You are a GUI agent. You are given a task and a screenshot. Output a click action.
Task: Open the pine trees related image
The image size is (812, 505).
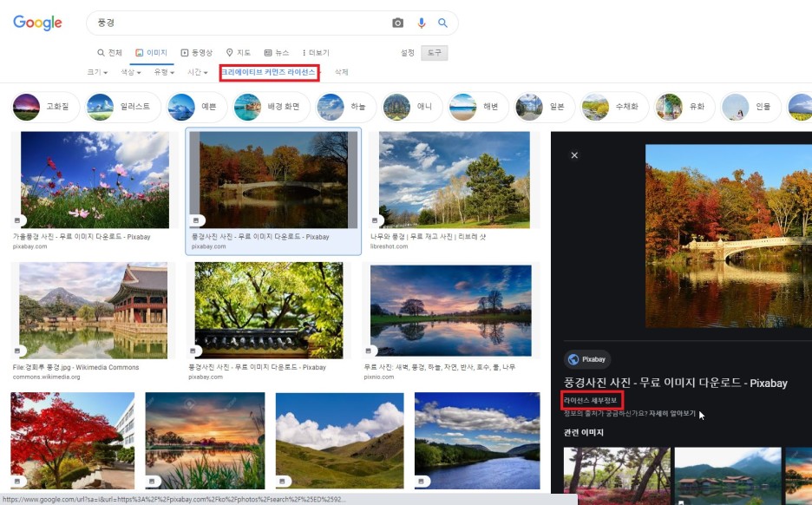[x=617, y=476]
